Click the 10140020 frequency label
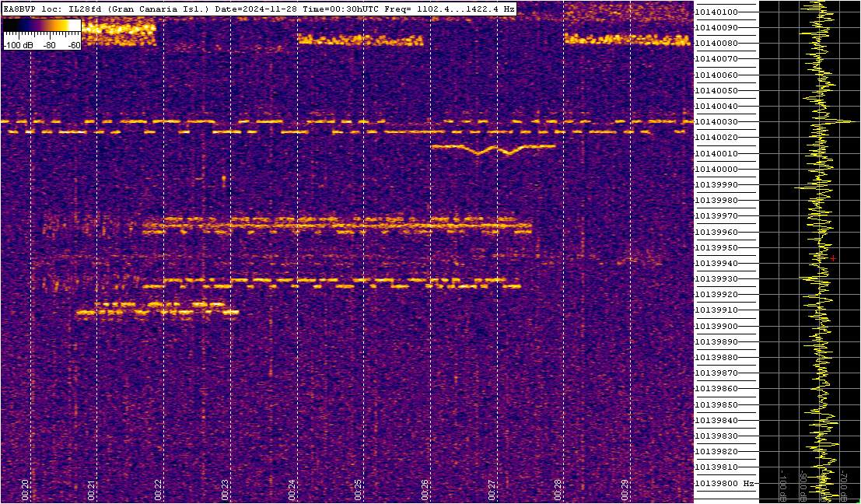 click(x=716, y=138)
